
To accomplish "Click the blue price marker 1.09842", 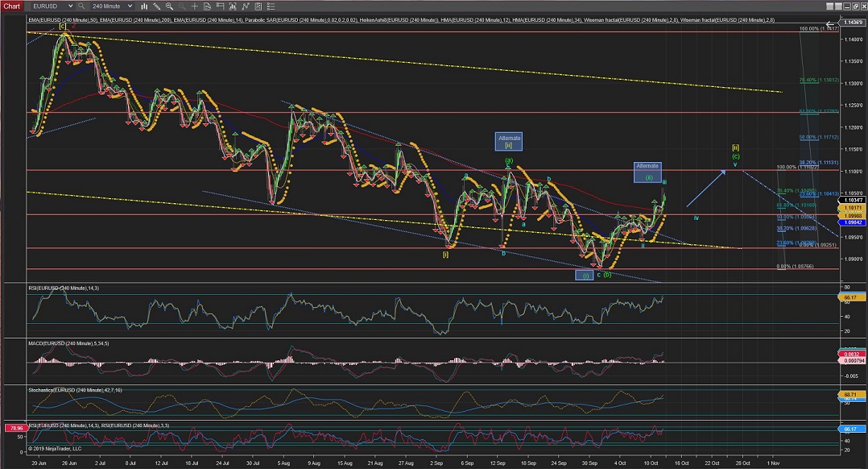I will (x=852, y=222).
